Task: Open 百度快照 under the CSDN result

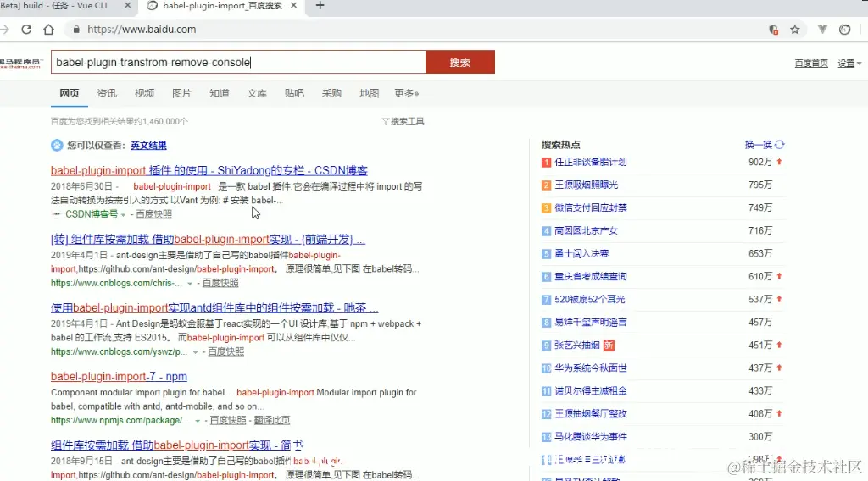Action: (x=154, y=214)
